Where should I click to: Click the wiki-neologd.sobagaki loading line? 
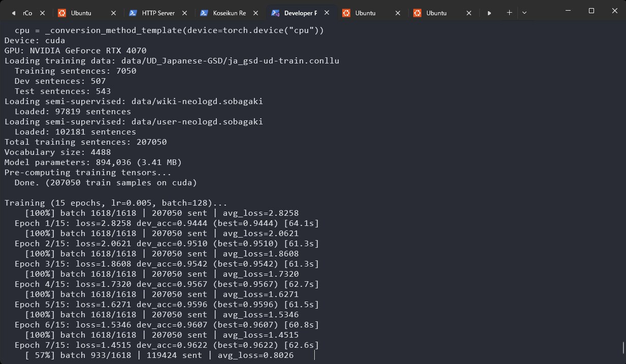click(134, 102)
